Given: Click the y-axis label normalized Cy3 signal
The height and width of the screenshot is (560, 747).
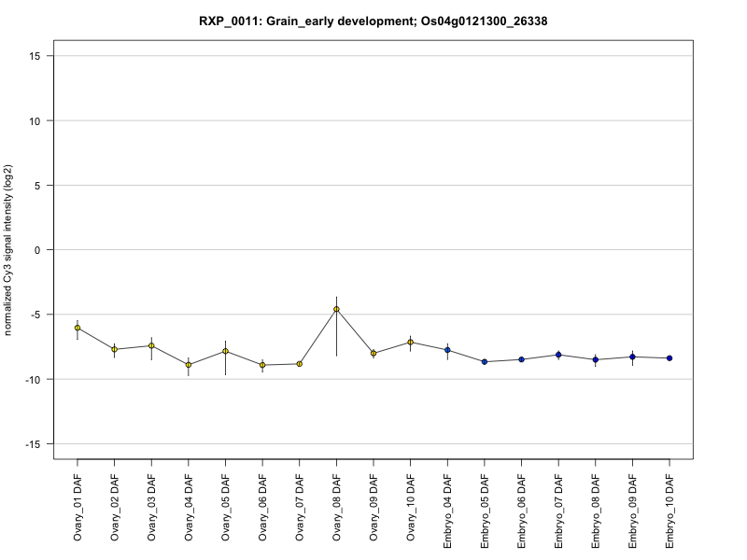Looking at the screenshot, I should (x=7, y=250).
